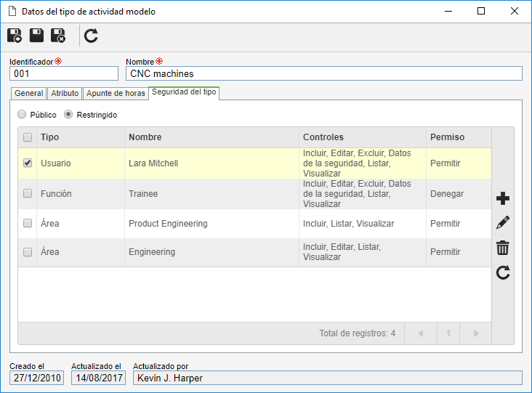This screenshot has width=532, height=393.
Task: Check the Engineering row checkbox
Action: [28, 252]
